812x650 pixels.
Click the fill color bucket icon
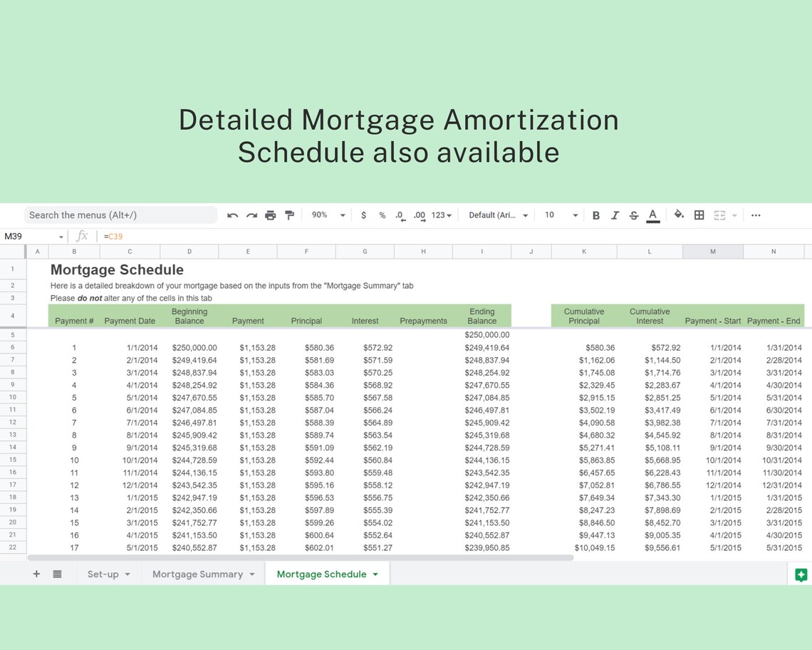coord(678,215)
